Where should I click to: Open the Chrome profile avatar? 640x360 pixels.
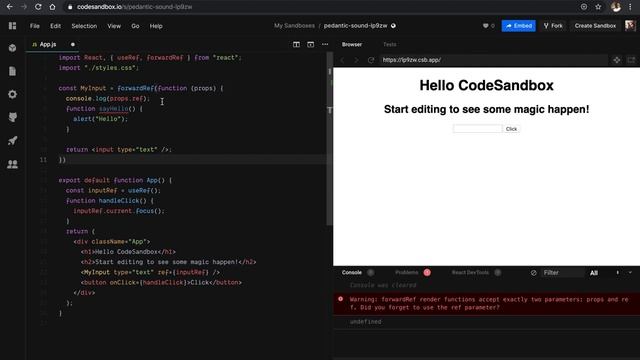[x=616, y=7]
